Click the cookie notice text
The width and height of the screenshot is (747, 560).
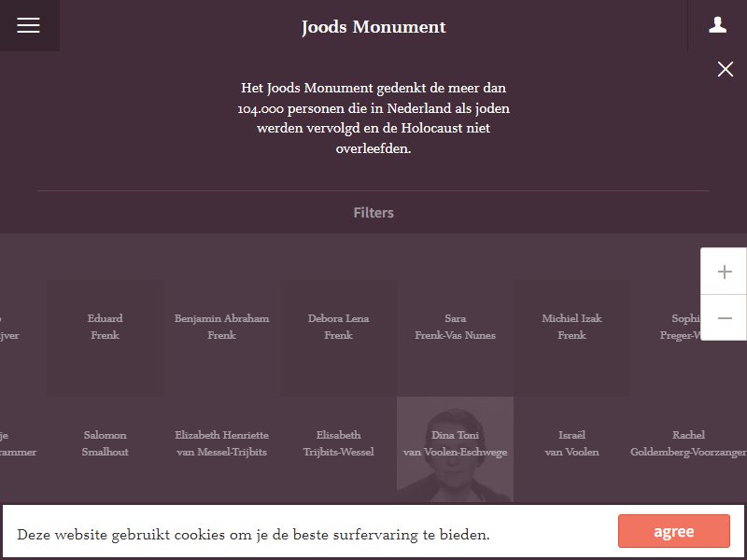[253, 534]
